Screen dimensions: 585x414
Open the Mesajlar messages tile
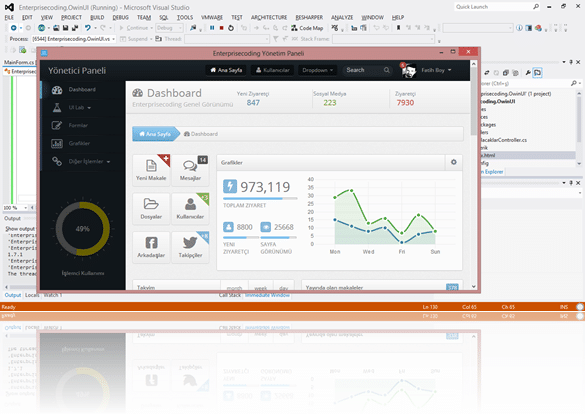tap(190, 170)
